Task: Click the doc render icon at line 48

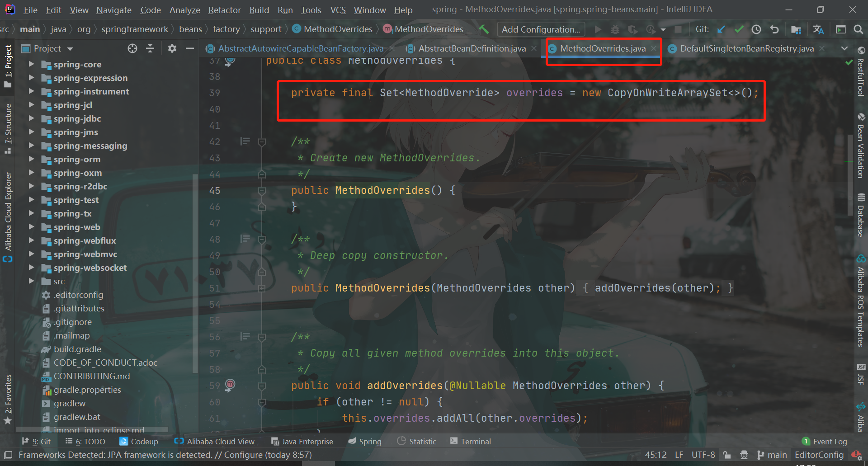Action: (x=245, y=239)
